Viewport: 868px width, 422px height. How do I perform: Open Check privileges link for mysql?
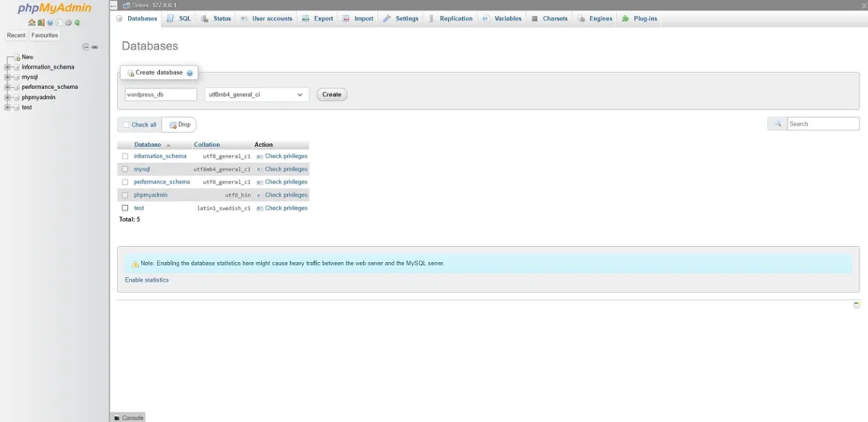pyautogui.click(x=286, y=169)
